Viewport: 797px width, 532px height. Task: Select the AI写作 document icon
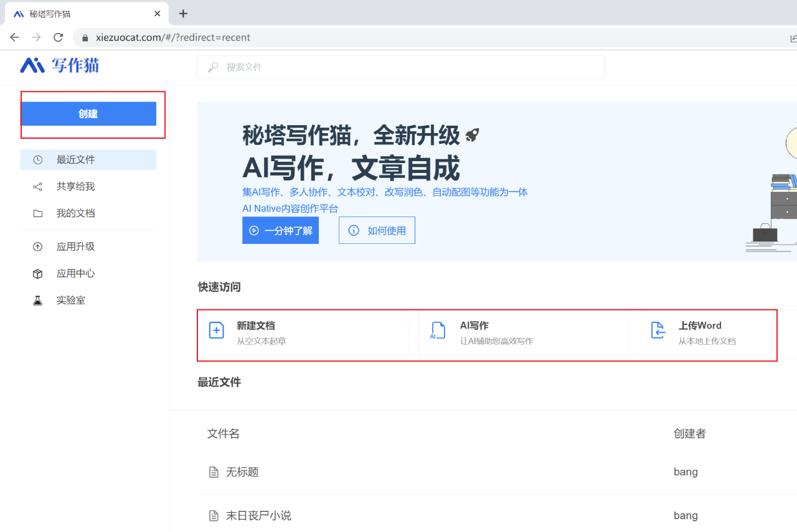(437, 330)
